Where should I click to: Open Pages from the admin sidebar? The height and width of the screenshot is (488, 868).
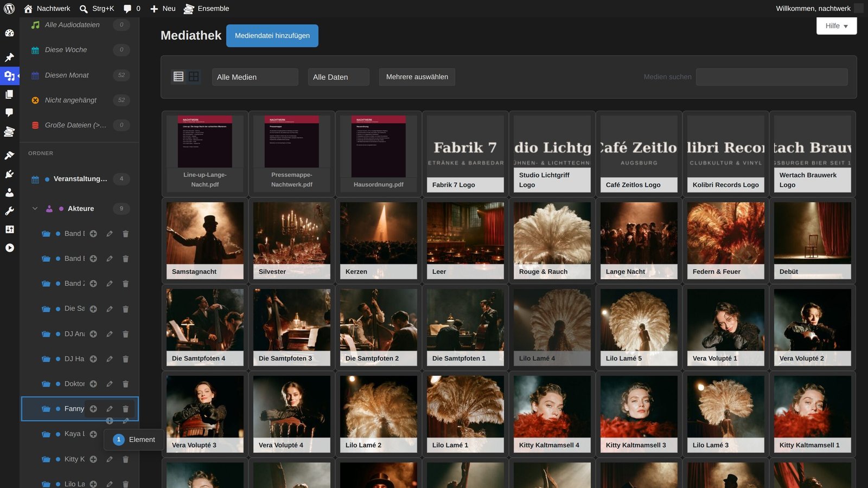pos(9,94)
